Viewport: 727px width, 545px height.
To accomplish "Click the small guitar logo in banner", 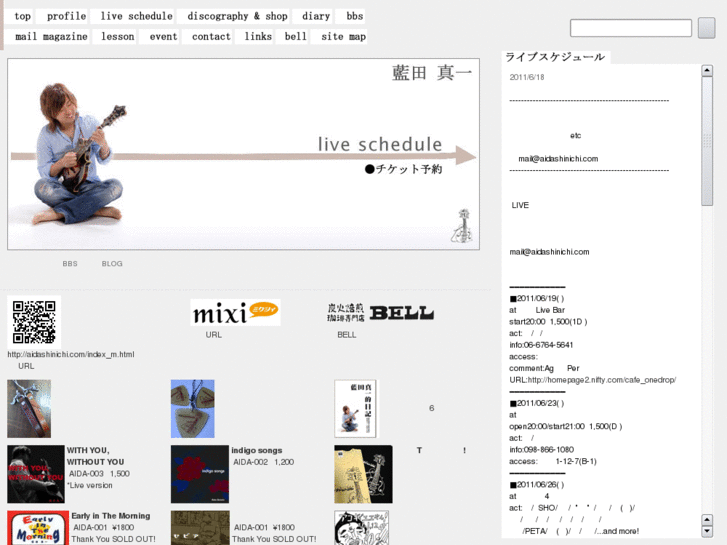I will pyautogui.click(x=462, y=226).
